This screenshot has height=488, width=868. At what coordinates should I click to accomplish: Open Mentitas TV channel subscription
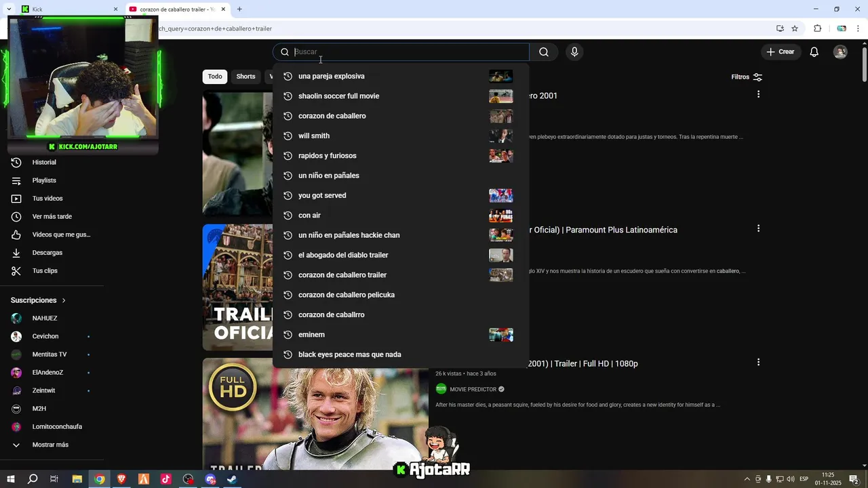[x=51, y=354]
